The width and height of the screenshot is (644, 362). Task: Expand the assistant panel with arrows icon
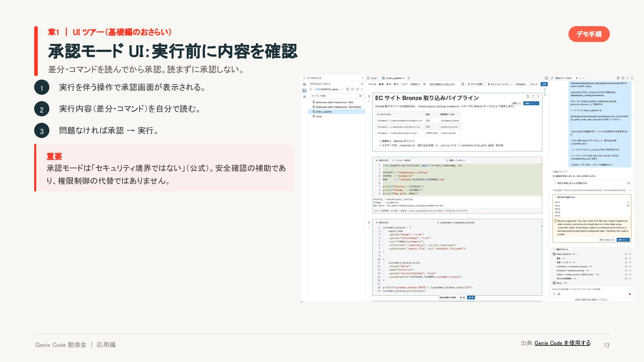pyautogui.click(x=552, y=78)
